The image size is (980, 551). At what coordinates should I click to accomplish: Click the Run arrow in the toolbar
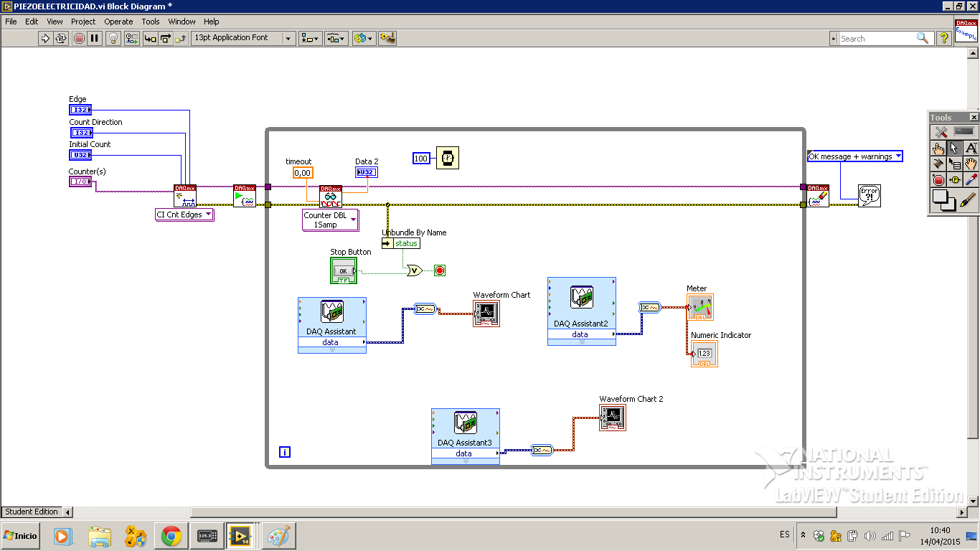[45, 38]
